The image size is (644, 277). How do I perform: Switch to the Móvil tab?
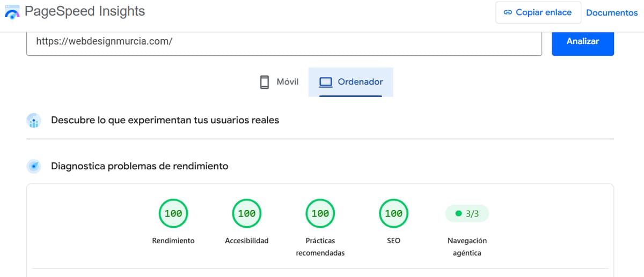pos(279,82)
